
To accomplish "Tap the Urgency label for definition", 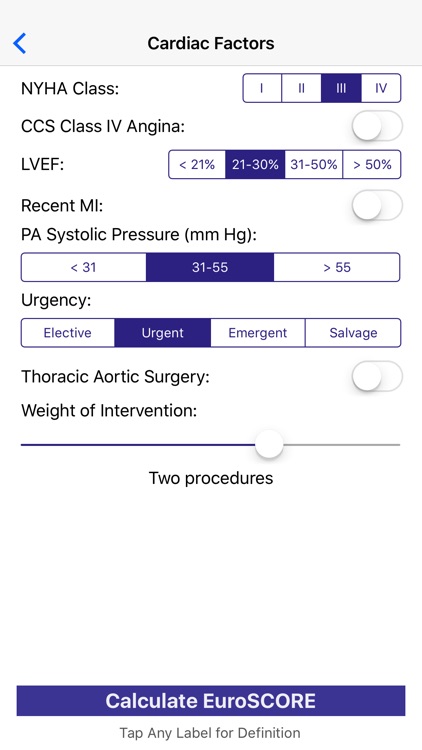I will coord(56,300).
